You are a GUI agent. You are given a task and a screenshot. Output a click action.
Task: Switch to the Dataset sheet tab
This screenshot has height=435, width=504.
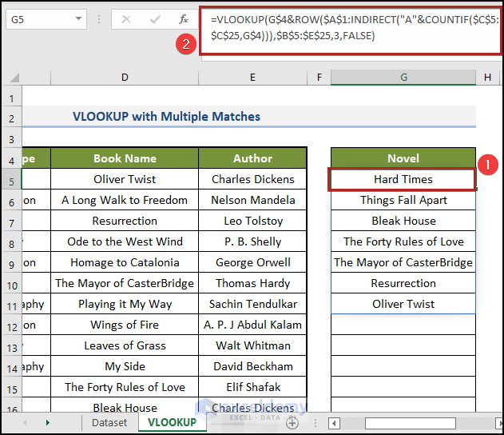(109, 422)
